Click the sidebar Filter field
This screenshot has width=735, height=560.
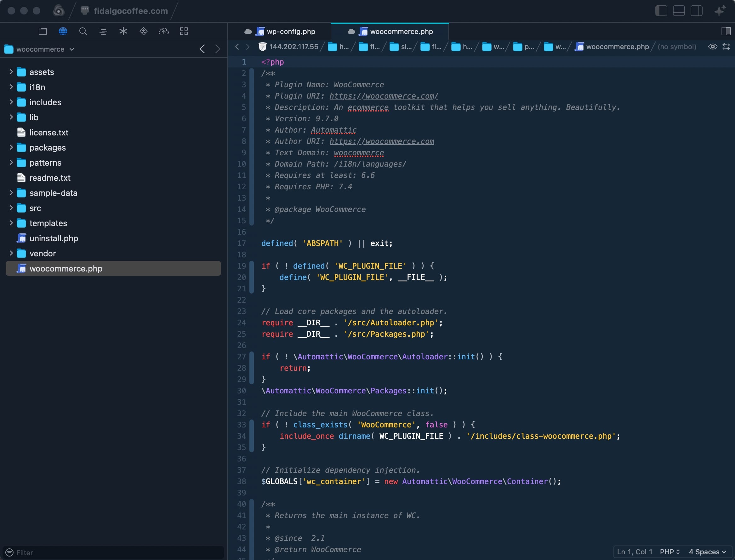coord(113,552)
